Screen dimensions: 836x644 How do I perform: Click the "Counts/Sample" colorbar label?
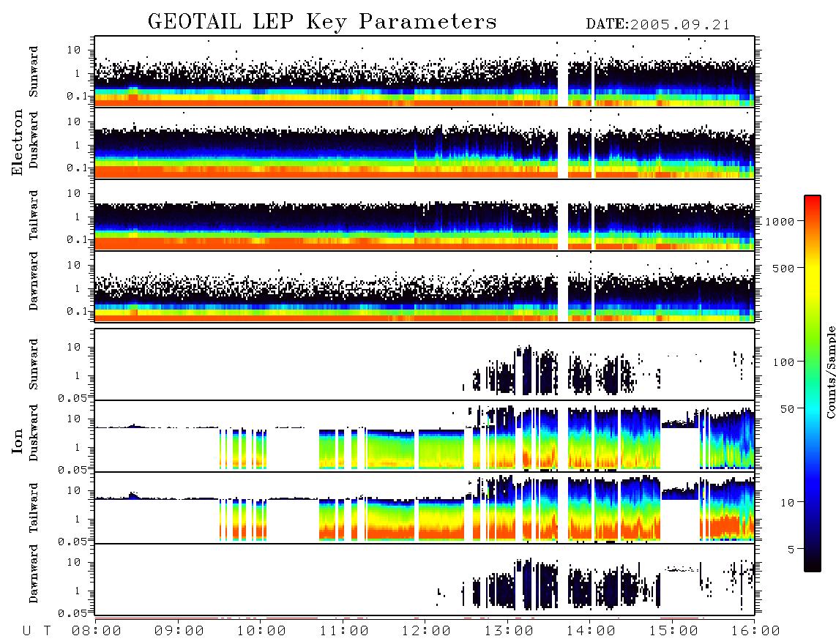click(x=830, y=372)
